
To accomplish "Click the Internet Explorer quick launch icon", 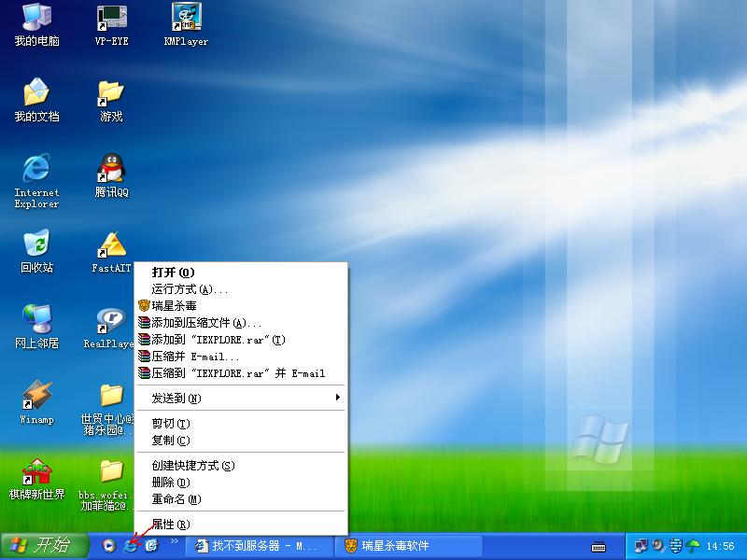I will tap(131, 546).
